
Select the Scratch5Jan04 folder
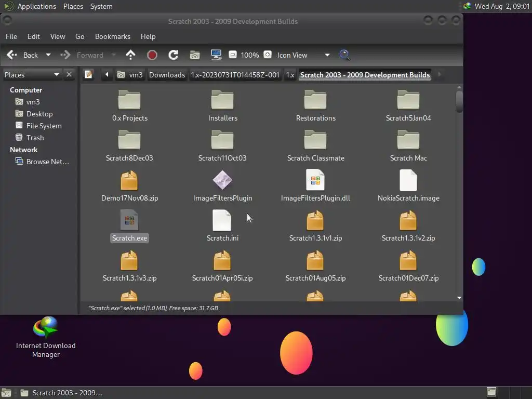(408, 106)
